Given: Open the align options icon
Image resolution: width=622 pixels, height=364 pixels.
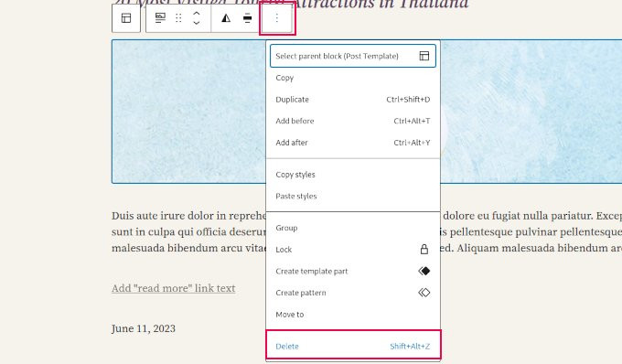Looking at the screenshot, I should [248, 18].
